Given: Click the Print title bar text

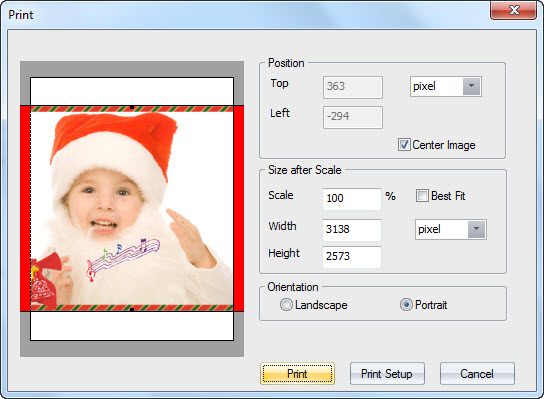Looking at the screenshot, I should [x=20, y=15].
